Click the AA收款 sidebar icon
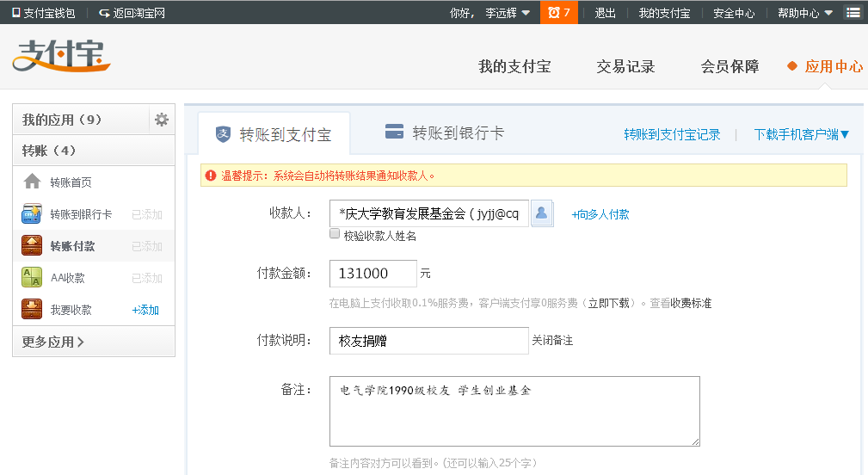868x475 pixels. click(32, 277)
